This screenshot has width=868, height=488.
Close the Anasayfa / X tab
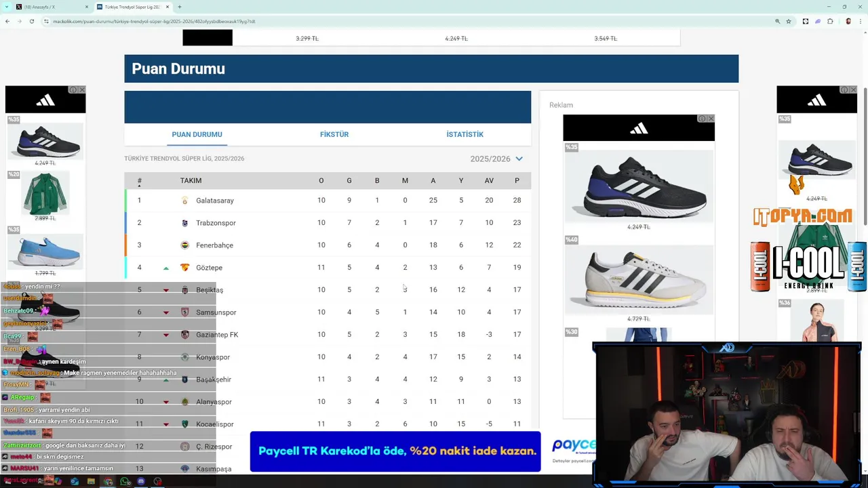(x=87, y=7)
